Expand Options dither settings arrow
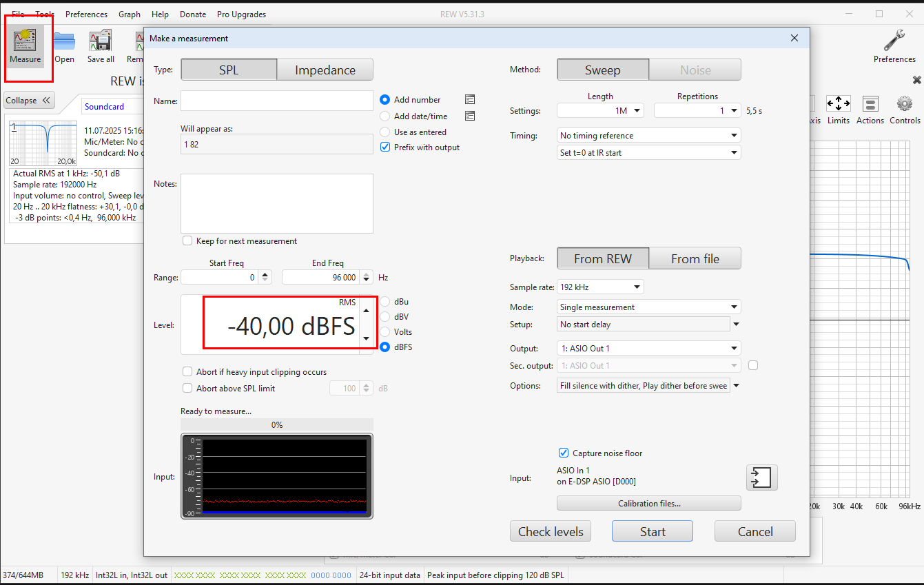The width and height of the screenshot is (924, 585). pos(736,386)
